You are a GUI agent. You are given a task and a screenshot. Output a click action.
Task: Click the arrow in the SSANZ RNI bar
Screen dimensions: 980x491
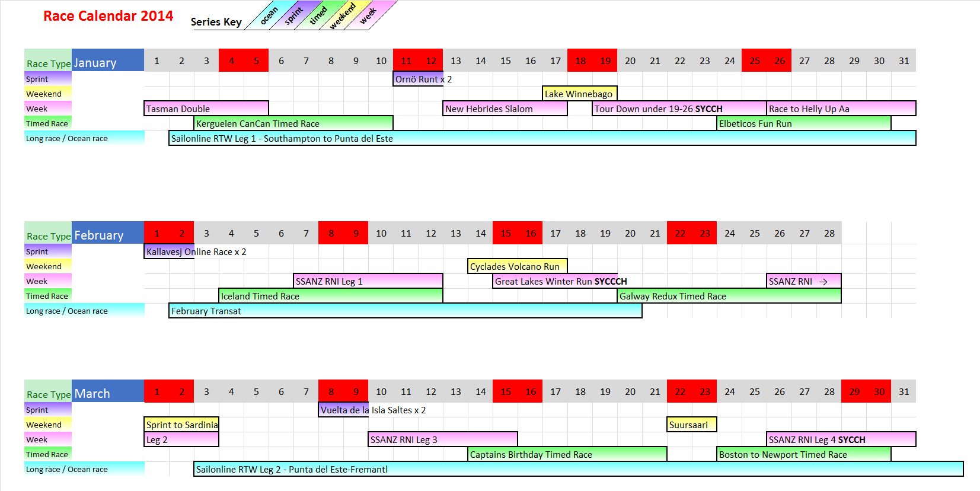[x=823, y=282]
